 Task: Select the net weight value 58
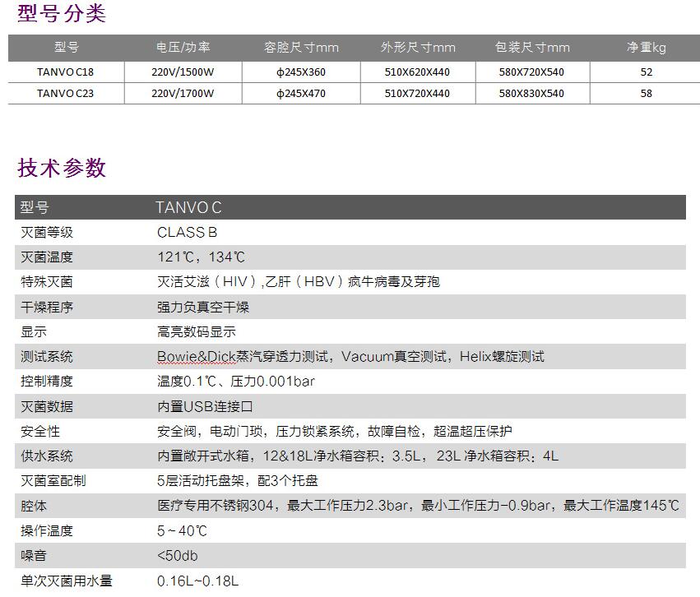point(647,93)
